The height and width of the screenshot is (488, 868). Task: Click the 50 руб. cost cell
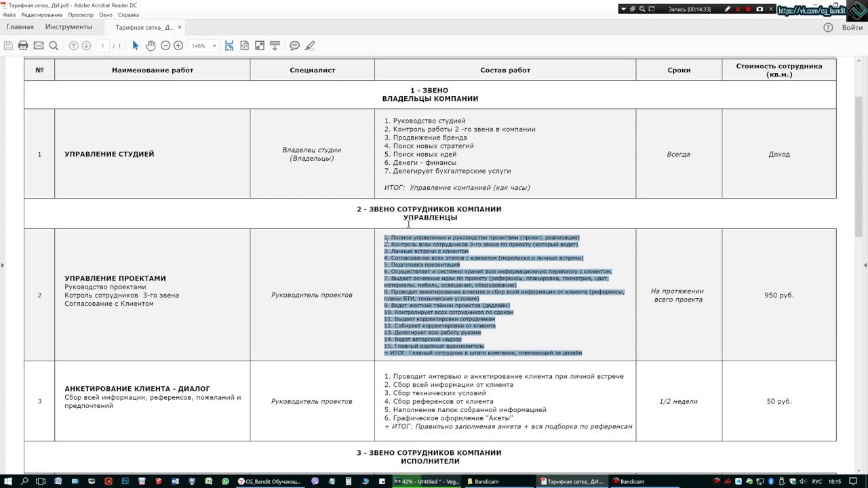779,401
